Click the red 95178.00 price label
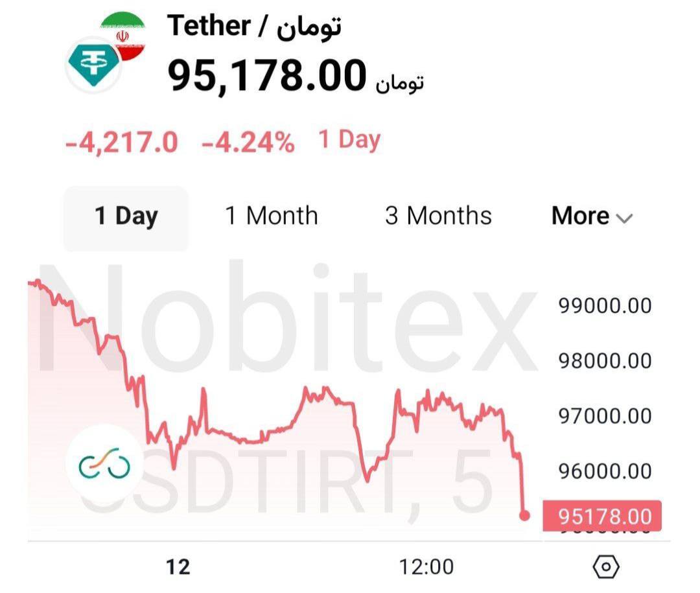This screenshot has width=700, height=593. pyautogui.click(x=601, y=516)
